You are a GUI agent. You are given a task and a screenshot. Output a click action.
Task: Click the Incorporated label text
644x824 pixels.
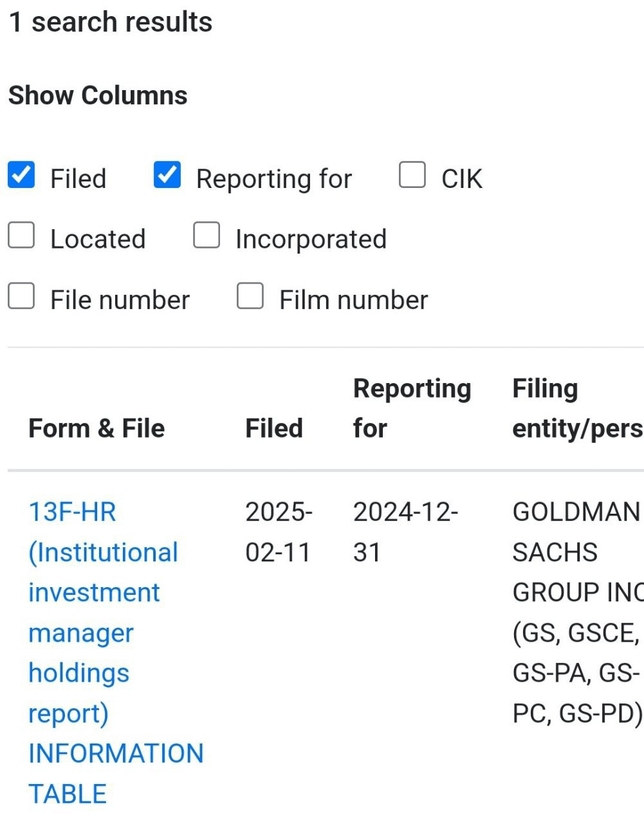(311, 239)
